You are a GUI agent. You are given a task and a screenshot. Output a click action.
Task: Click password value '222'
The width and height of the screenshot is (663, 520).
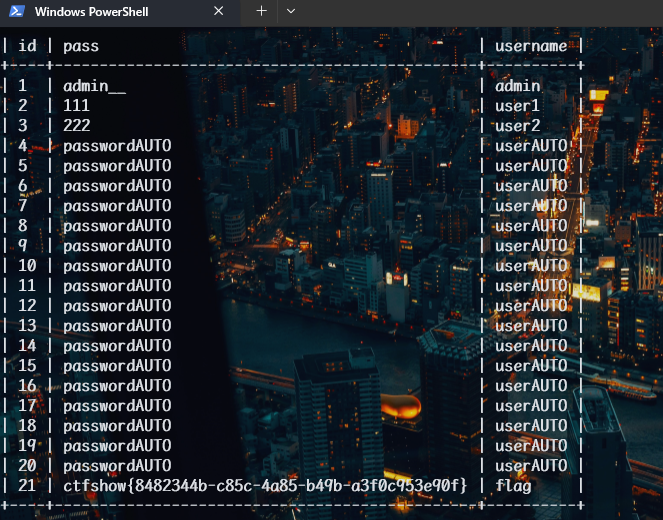pos(77,126)
